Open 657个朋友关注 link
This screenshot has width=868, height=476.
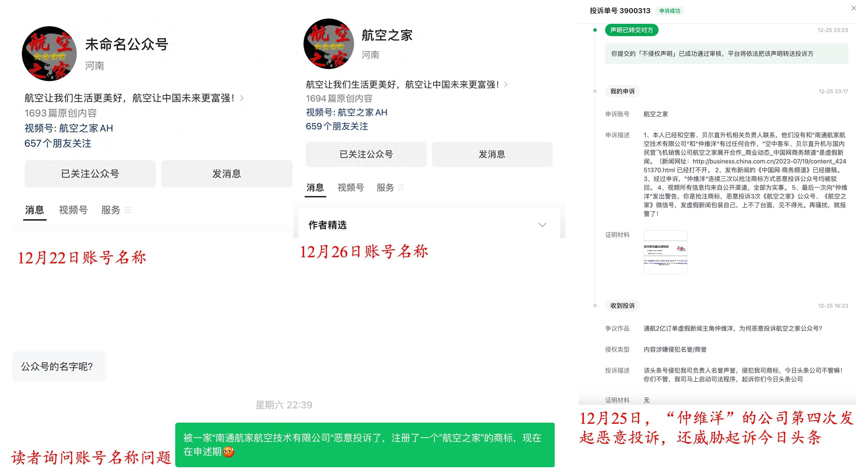coord(58,143)
